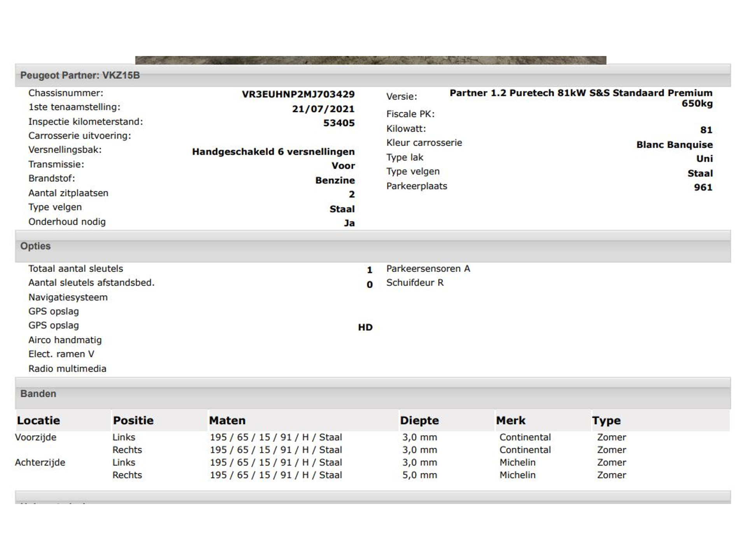Click the Achterzijde row label
Image resolution: width=747 pixels, height=560 pixels.
click(40, 462)
